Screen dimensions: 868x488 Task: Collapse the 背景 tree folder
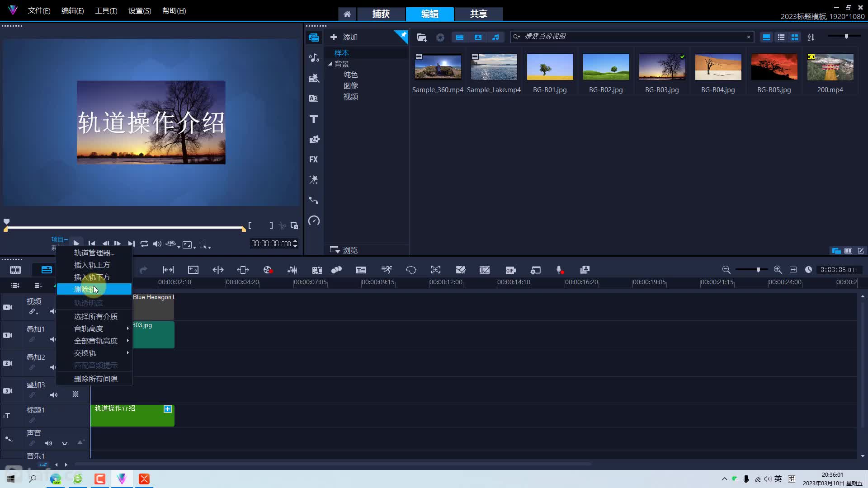330,64
